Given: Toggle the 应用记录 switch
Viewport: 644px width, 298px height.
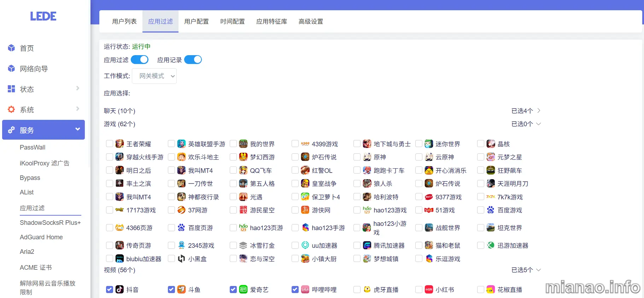Looking at the screenshot, I should coord(193,60).
